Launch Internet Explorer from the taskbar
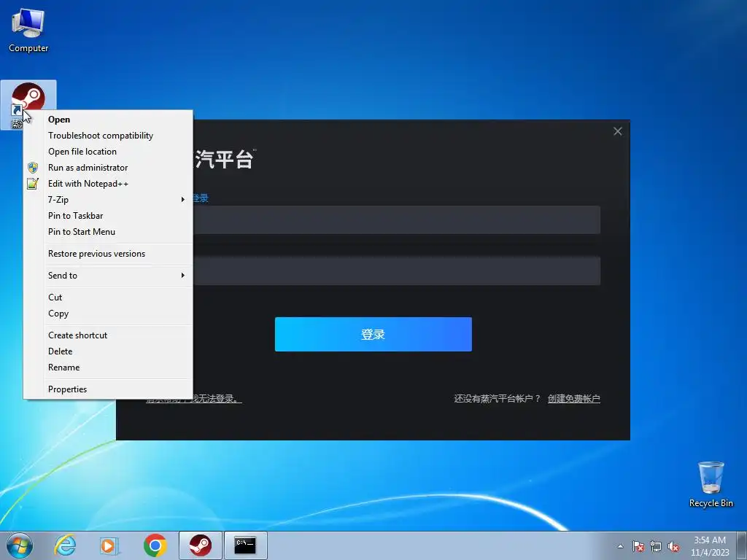The image size is (747, 560). (x=64, y=545)
